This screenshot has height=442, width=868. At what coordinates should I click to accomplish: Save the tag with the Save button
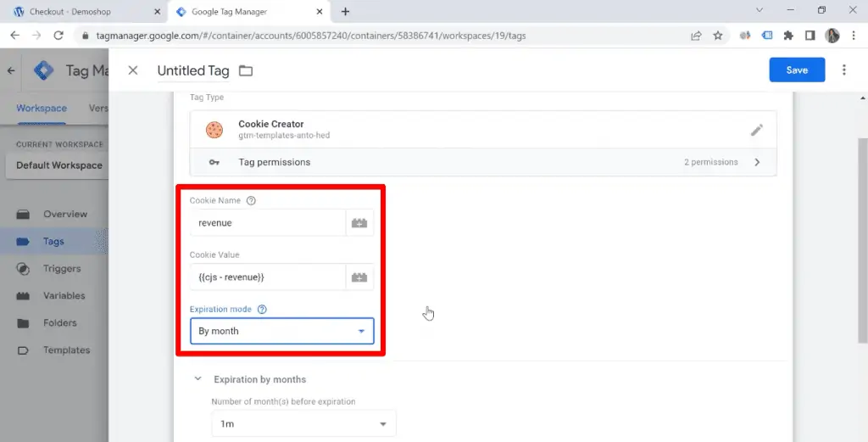[797, 70]
